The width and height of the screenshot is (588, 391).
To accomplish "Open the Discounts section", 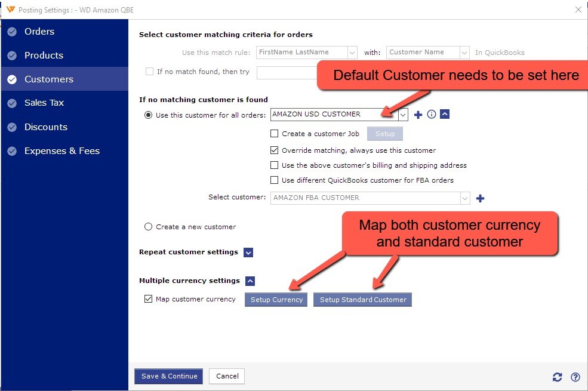I will click(64, 127).
